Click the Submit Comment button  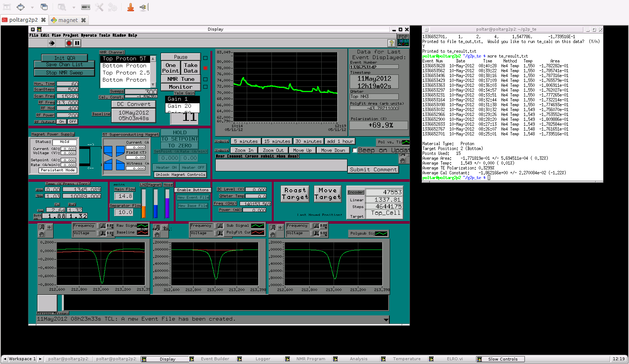[x=373, y=169]
